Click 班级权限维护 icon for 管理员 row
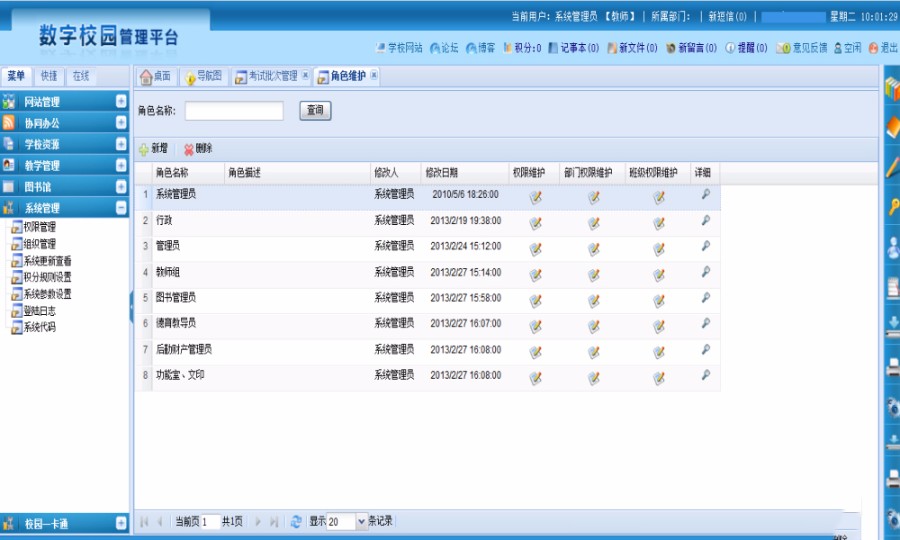 pos(659,248)
